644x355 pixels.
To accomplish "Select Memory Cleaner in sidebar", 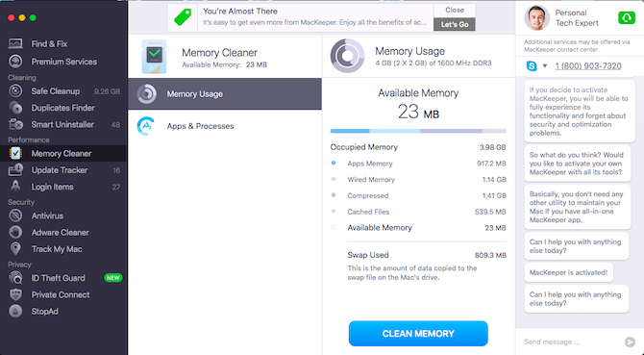I will point(63,153).
